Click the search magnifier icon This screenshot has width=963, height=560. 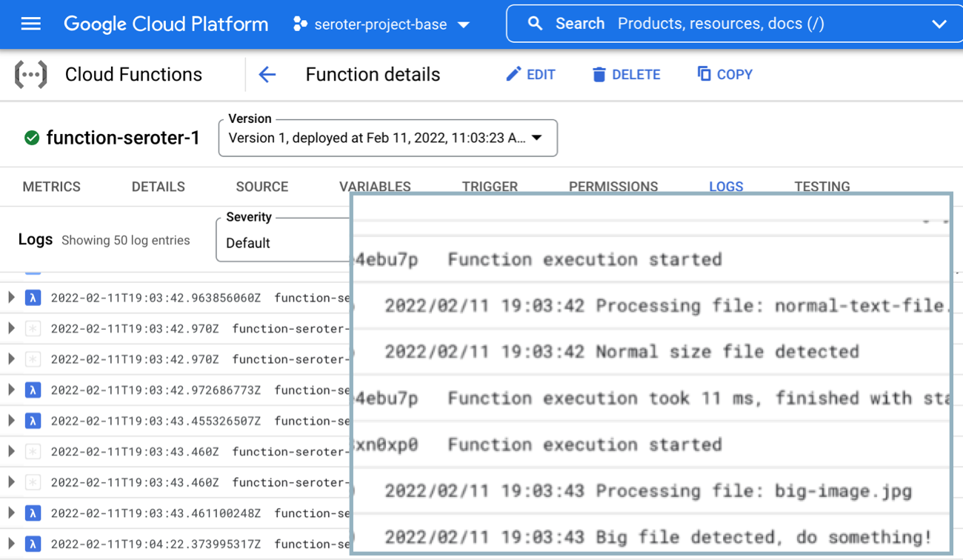tap(535, 24)
